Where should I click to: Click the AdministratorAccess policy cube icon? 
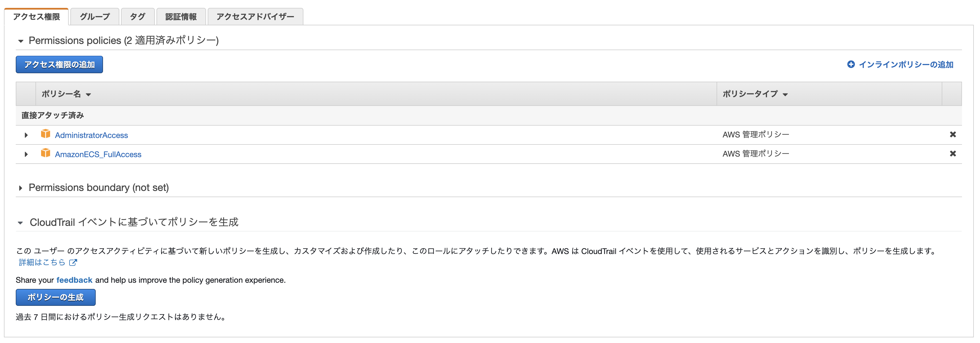coord(46,134)
